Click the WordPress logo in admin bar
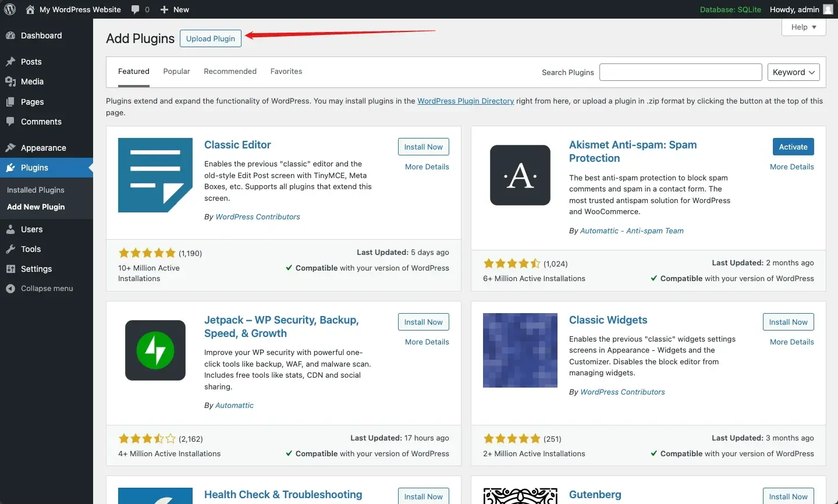The height and width of the screenshot is (504, 838). tap(10, 9)
